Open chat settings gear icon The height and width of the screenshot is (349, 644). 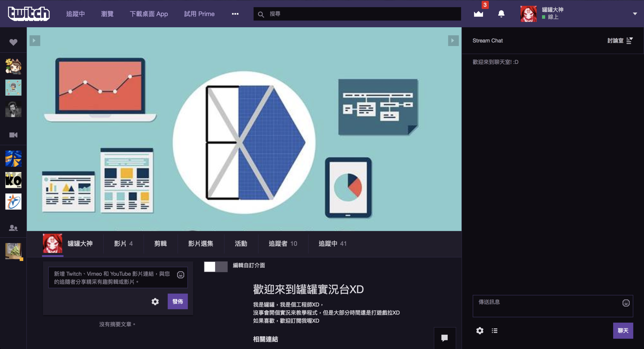click(x=480, y=331)
